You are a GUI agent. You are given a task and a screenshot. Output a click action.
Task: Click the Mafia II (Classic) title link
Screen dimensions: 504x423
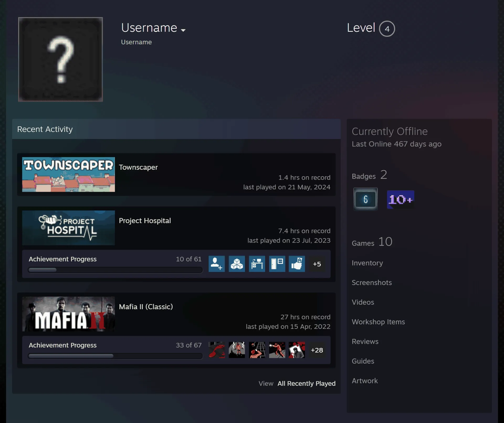click(146, 307)
